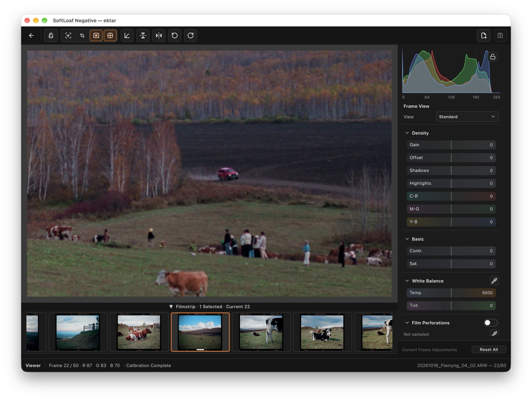Image resolution: width=532 pixels, height=400 pixels.
Task: Click the Highlights slider
Action: [x=451, y=184]
